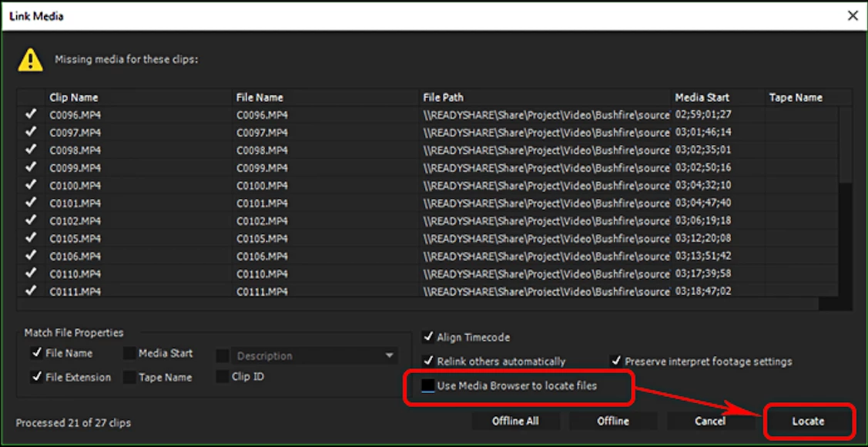Uncheck the Align Timecode checkbox
The width and height of the screenshot is (868, 447).
coord(428,337)
